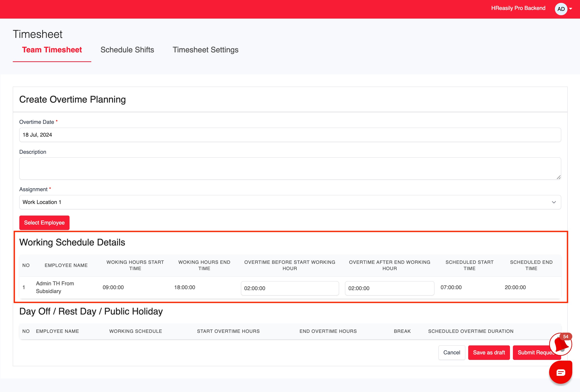Click the notification bell icon

click(x=560, y=345)
